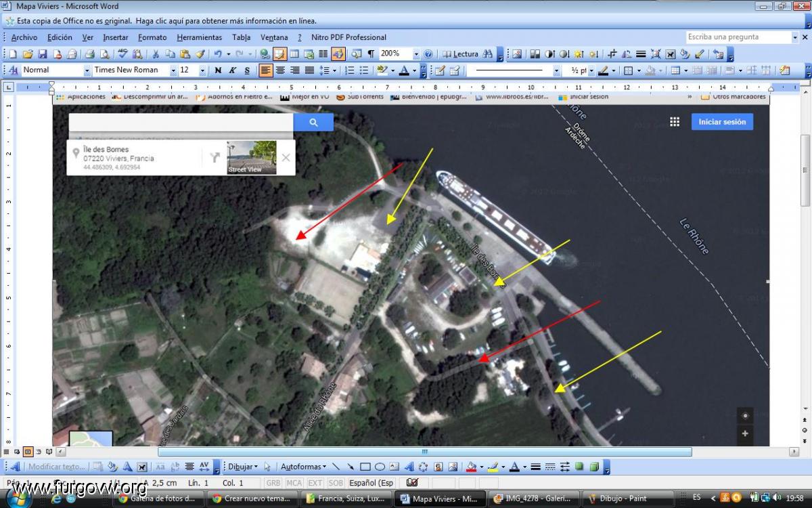Toggle show/hide paragraph marks (¶)
The image size is (812, 508).
[x=371, y=54]
